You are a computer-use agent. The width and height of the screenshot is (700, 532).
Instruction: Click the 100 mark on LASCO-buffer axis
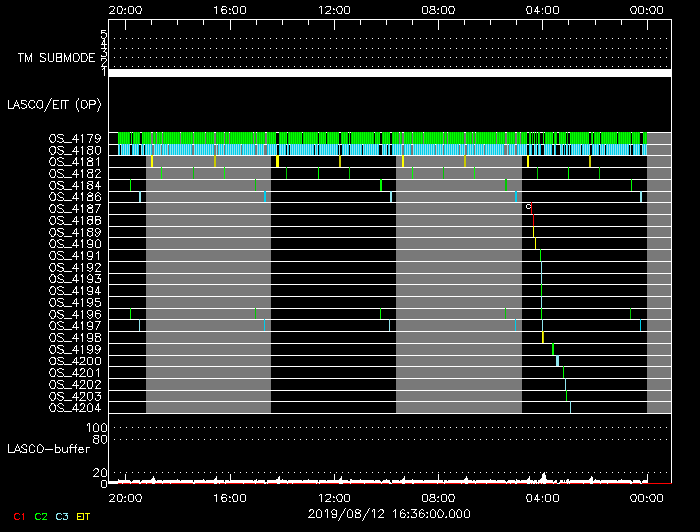click(100, 428)
